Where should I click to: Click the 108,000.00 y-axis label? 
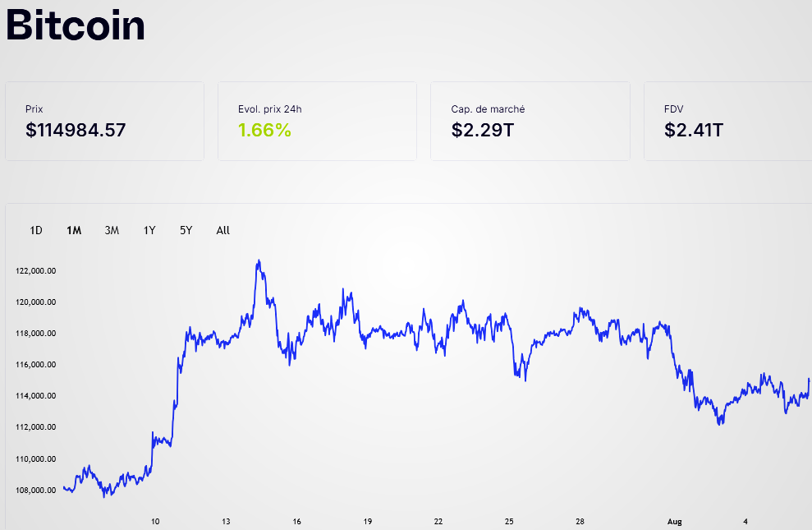click(36, 490)
